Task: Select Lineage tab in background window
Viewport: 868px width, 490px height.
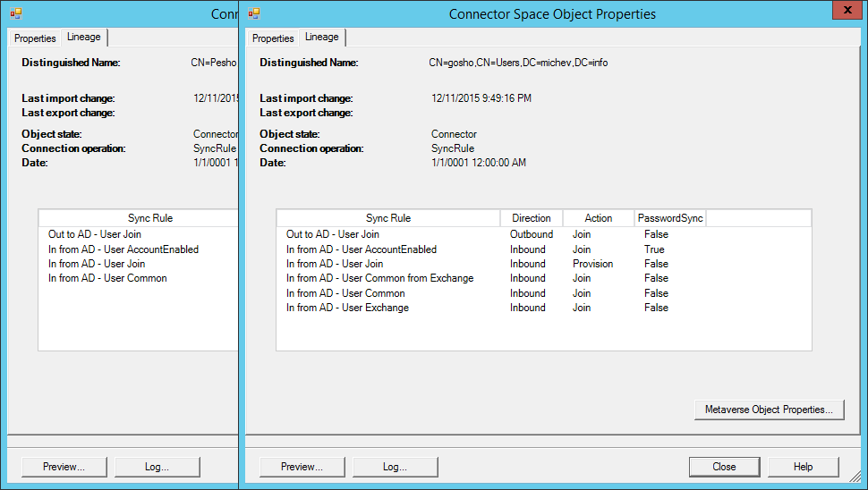Action: (83, 38)
